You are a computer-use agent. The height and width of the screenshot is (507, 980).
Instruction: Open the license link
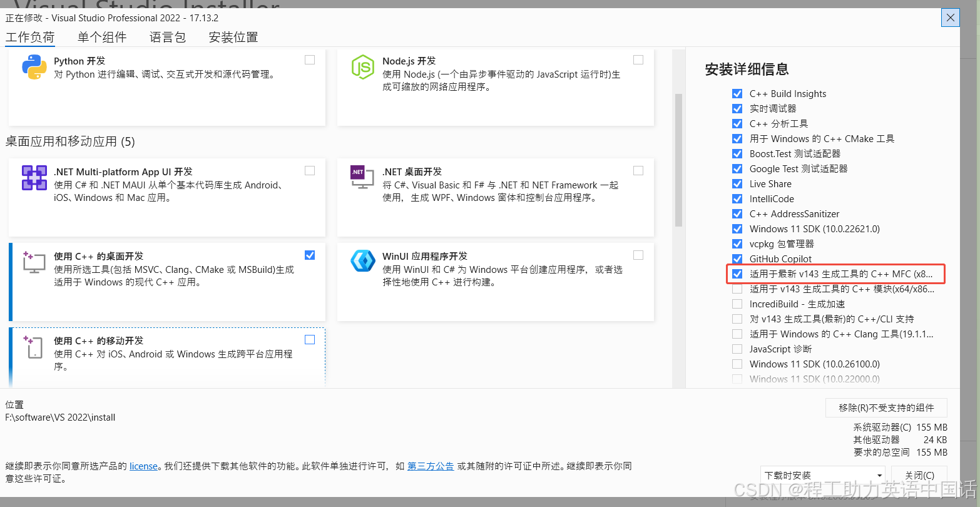pos(143,466)
